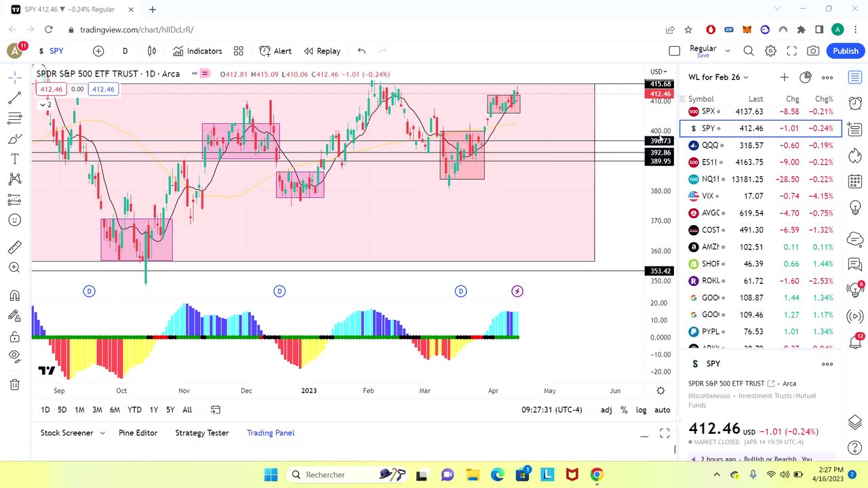The width and height of the screenshot is (868, 488).
Task: Open the patterns tool group
Action: (x=14, y=180)
